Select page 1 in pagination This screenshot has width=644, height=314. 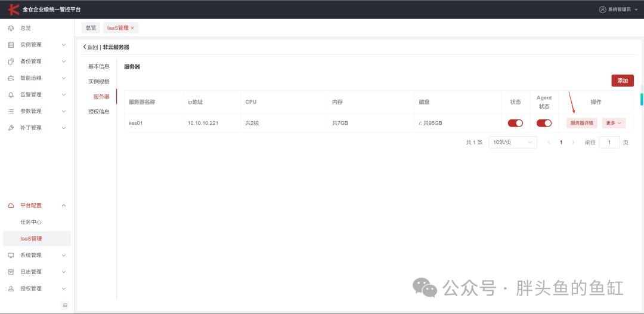pos(561,143)
